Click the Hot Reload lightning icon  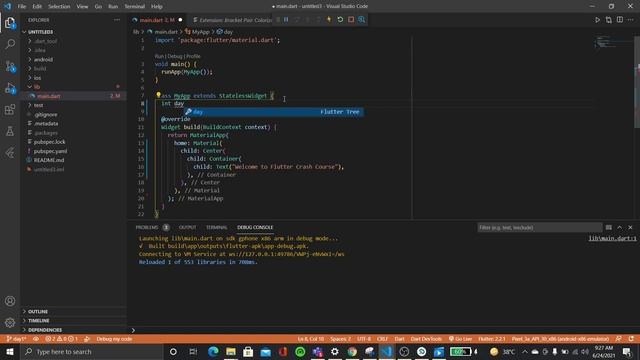[329, 20]
